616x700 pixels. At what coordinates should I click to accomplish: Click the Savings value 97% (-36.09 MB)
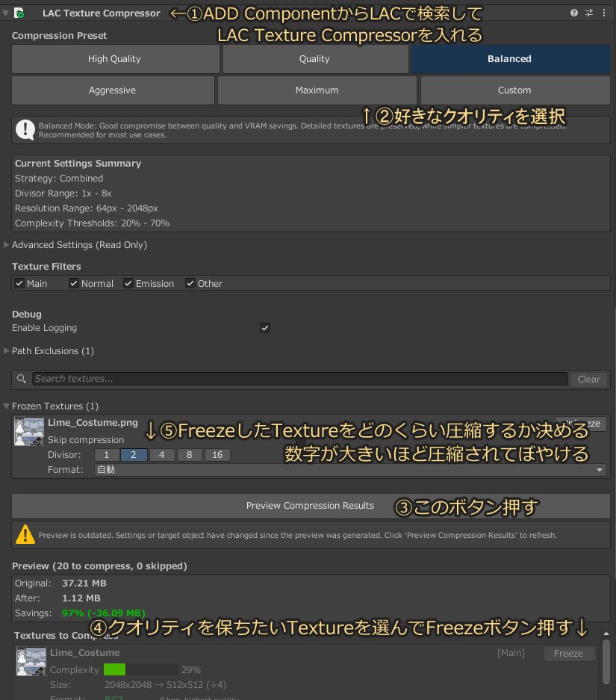(104, 613)
